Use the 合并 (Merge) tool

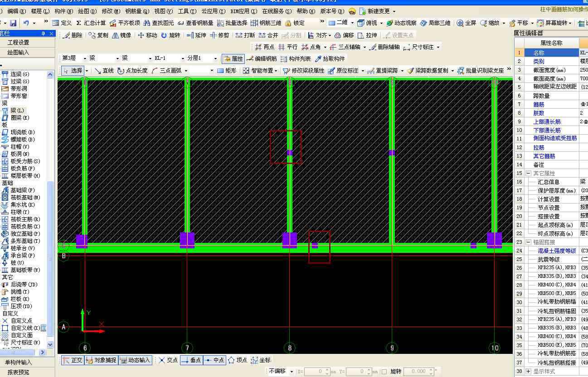(x=268, y=35)
